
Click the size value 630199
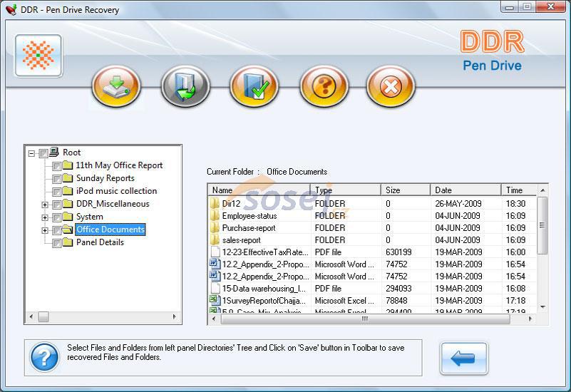[398, 252]
